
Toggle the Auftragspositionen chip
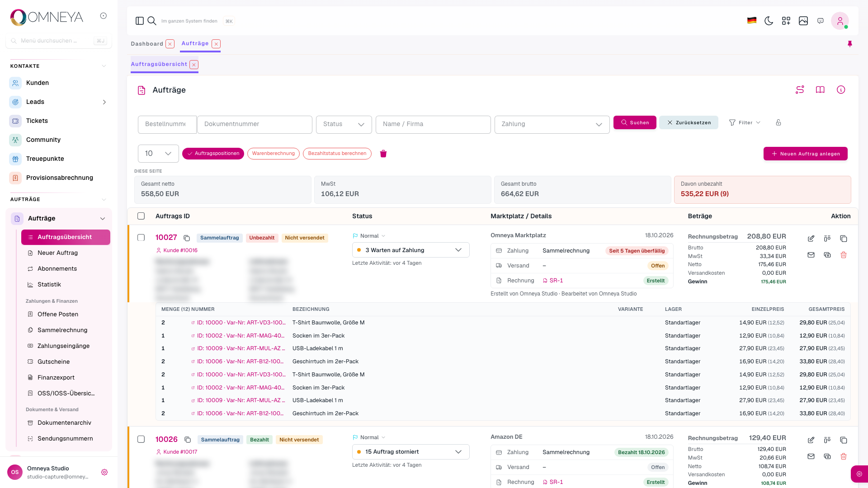click(213, 154)
